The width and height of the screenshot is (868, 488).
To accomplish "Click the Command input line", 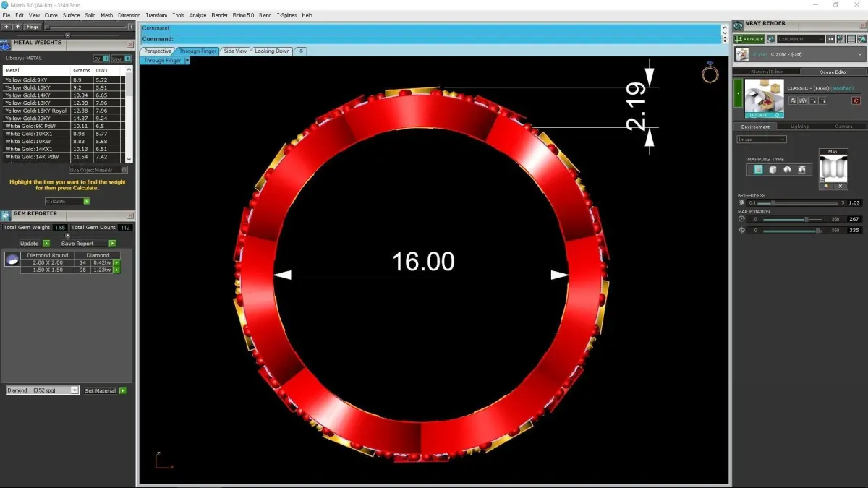I will tap(431, 39).
